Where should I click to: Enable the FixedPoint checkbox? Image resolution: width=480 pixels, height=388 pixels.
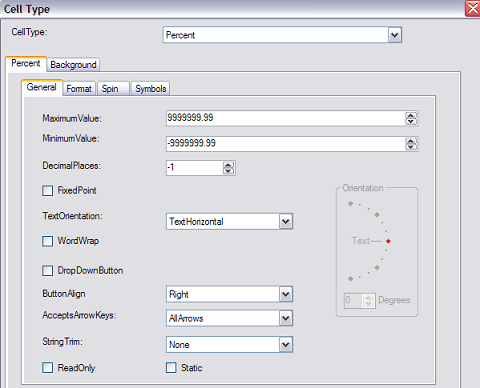coord(48,191)
